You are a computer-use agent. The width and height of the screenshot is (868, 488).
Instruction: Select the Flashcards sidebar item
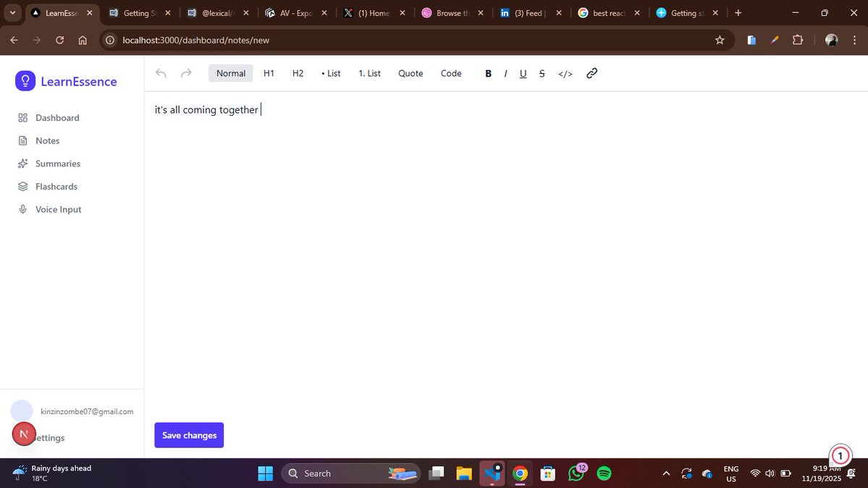56,186
